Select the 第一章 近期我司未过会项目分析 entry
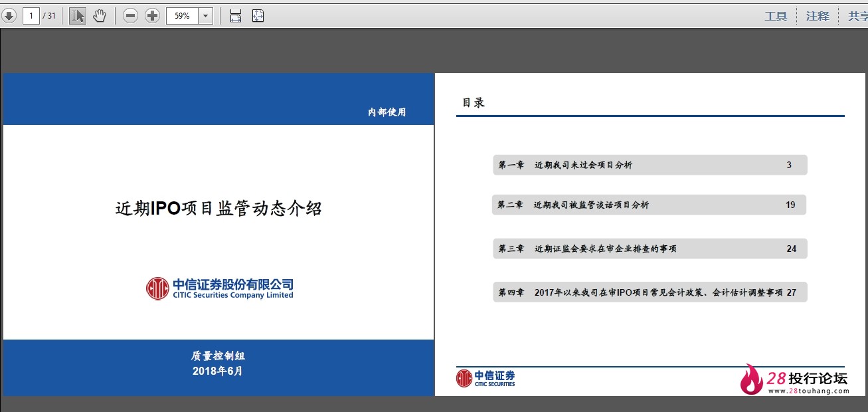Viewport: 868px width, 412px height. click(x=650, y=165)
